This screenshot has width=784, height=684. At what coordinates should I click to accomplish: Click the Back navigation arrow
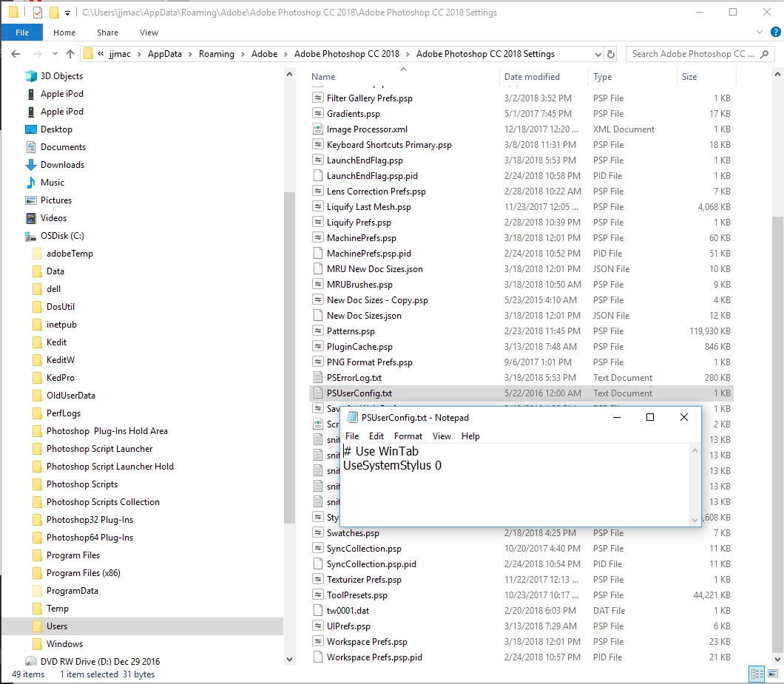click(x=16, y=54)
